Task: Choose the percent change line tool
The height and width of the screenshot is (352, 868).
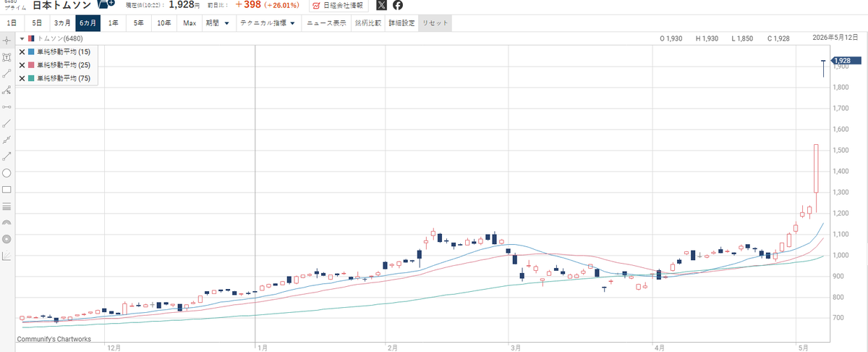Action: (7, 90)
